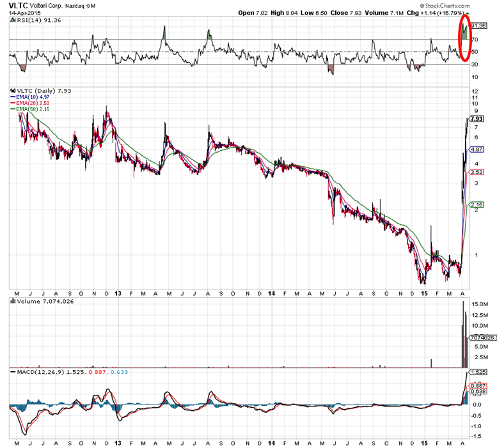The image size is (497, 448).
Task: Select the EMA(10) 4.97 legend text
Action: [x=33, y=97]
